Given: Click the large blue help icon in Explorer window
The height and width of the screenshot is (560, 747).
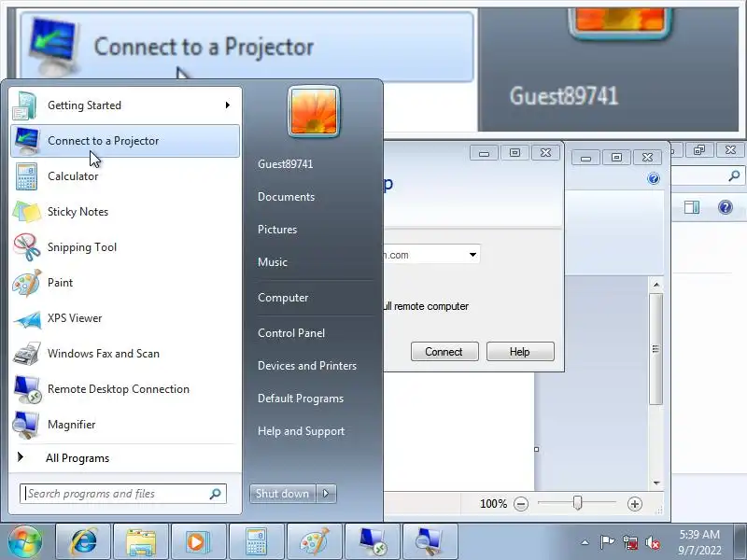Looking at the screenshot, I should click(x=726, y=207).
